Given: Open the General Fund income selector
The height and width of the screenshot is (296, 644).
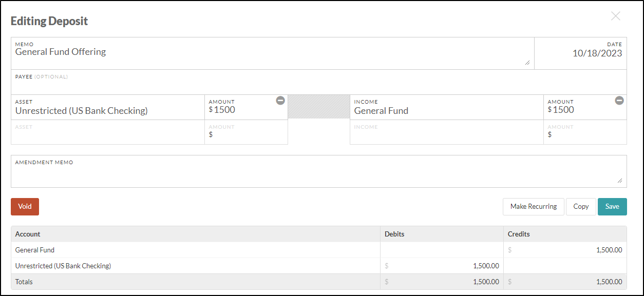Looking at the screenshot, I should coord(447,107).
